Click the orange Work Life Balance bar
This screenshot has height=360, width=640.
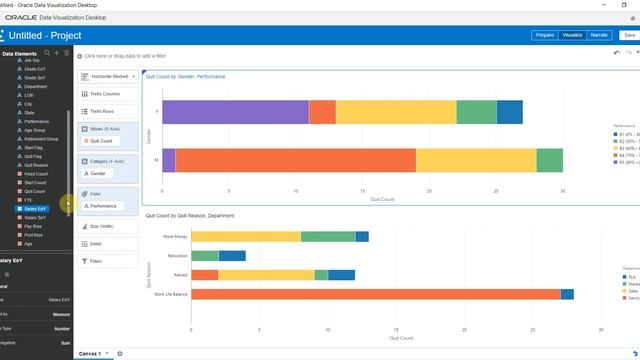[376, 294]
